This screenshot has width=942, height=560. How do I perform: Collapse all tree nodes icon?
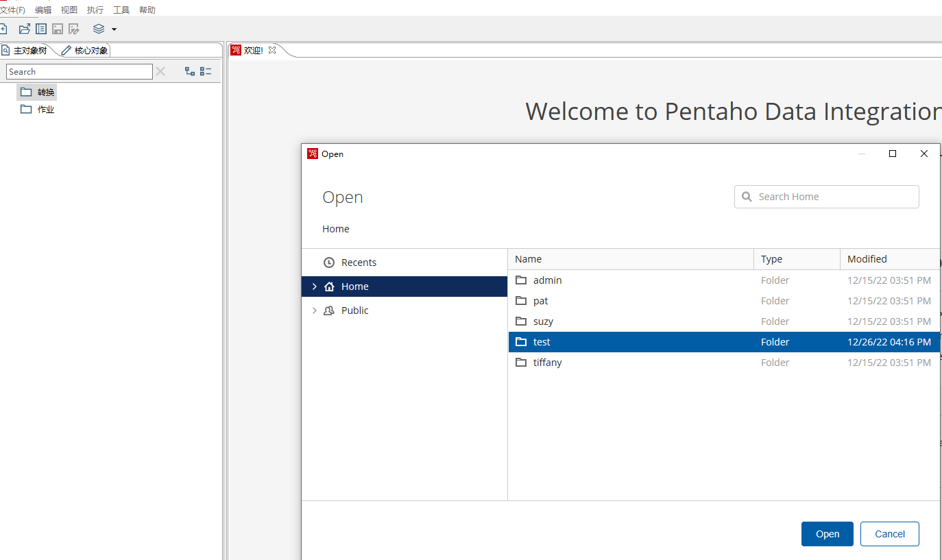[206, 71]
